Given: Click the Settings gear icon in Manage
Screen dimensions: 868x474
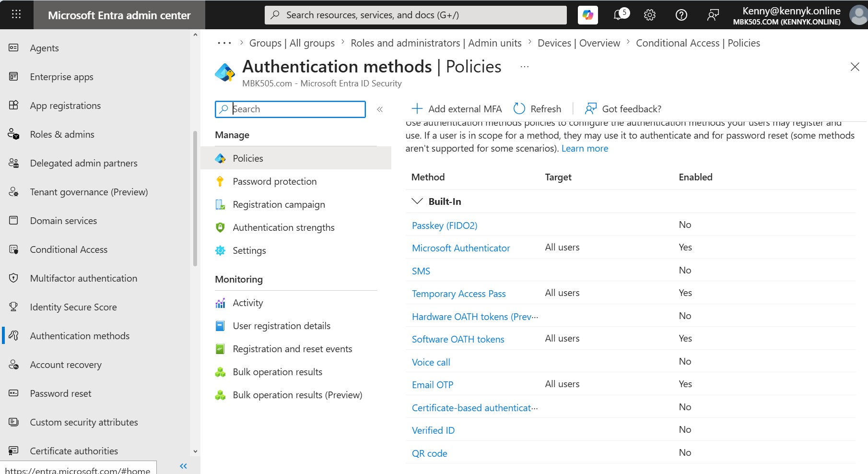Looking at the screenshot, I should (x=220, y=250).
